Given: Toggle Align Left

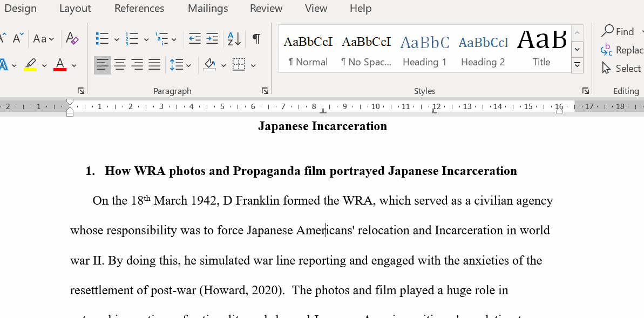Looking at the screenshot, I should pos(103,65).
